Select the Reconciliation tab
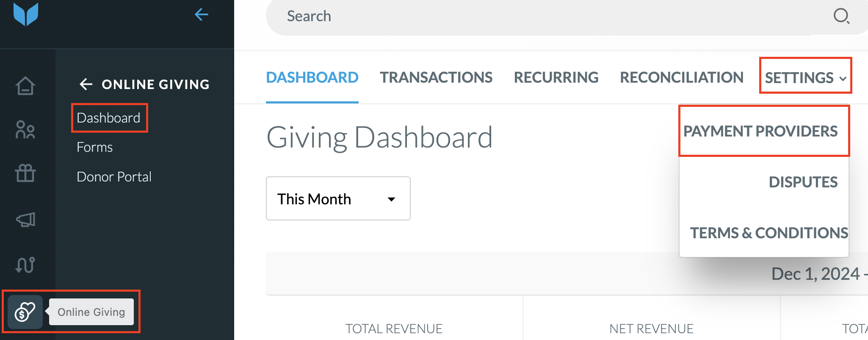868x340 pixels. tap(682, 78)
